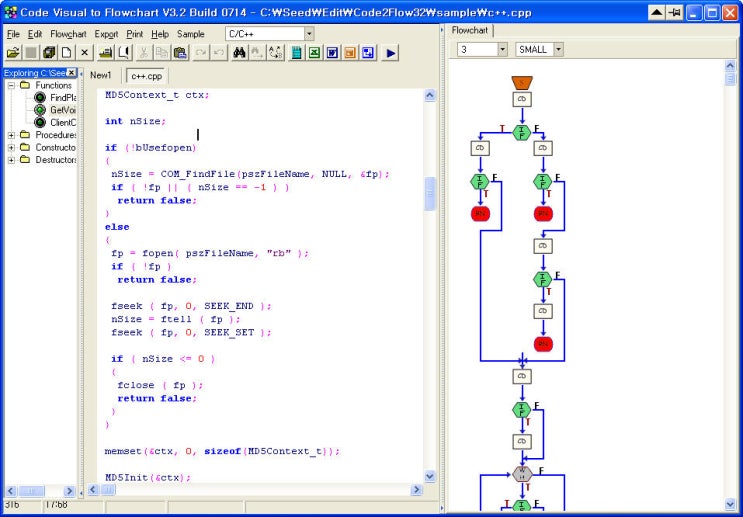743x517 pixels.
Task: Click the editor horizontal scroll-right arrow
Action: (x=417, y=490)
